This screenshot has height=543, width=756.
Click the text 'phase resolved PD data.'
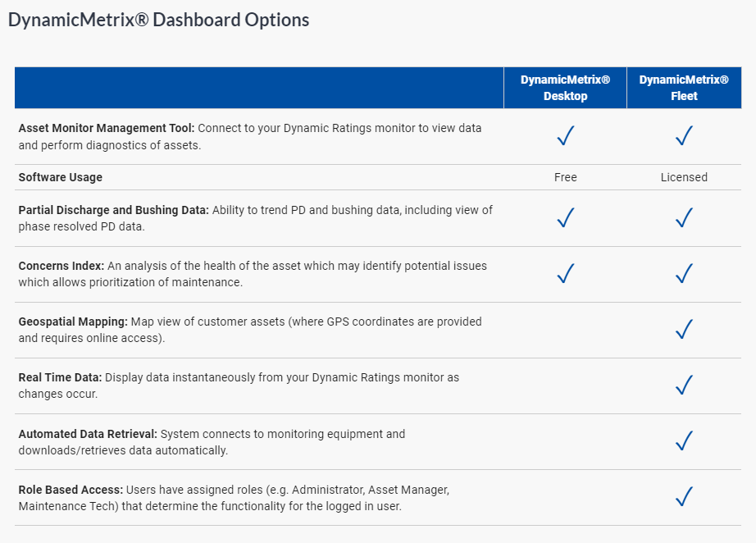coord(81,226)
